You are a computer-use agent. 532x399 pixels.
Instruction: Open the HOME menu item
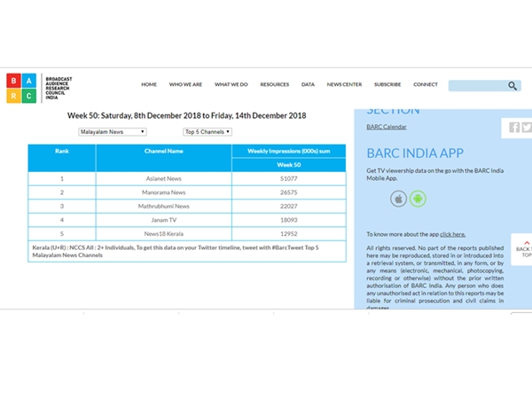[149, 85]
